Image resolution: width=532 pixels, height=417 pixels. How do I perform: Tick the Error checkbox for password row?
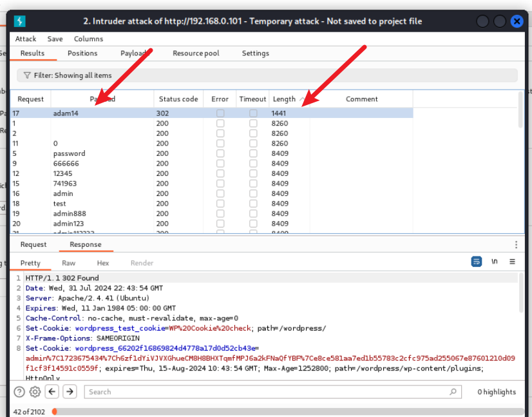pyautogui.click(x=220, y=153)
